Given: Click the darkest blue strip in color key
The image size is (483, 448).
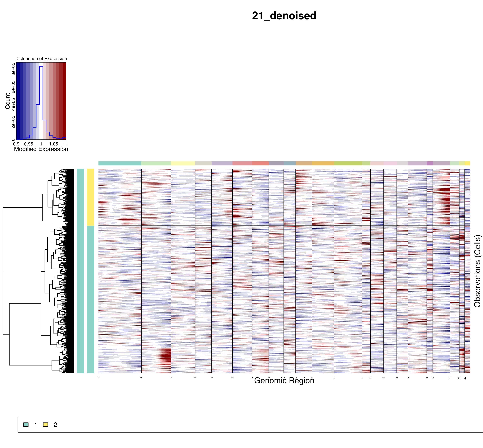Looking at the screenshot, I should pos(18,101).
